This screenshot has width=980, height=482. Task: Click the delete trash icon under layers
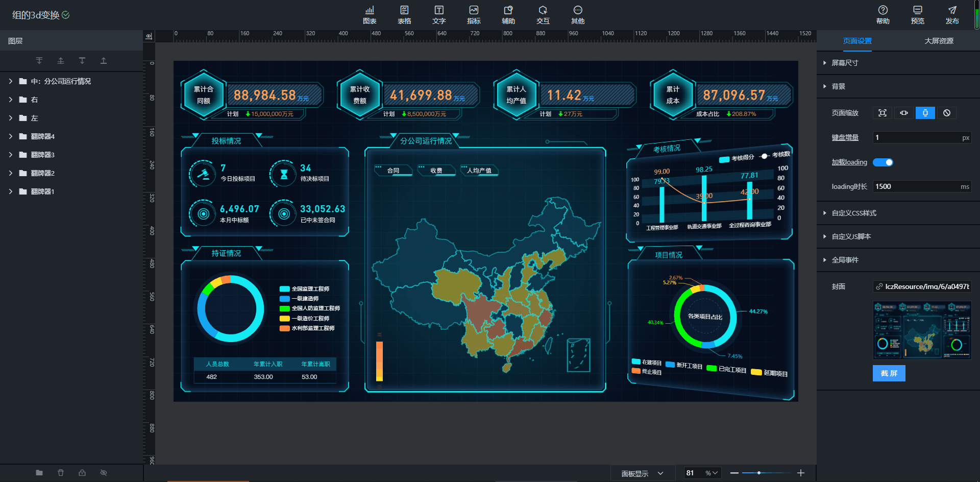pos(61,473)
